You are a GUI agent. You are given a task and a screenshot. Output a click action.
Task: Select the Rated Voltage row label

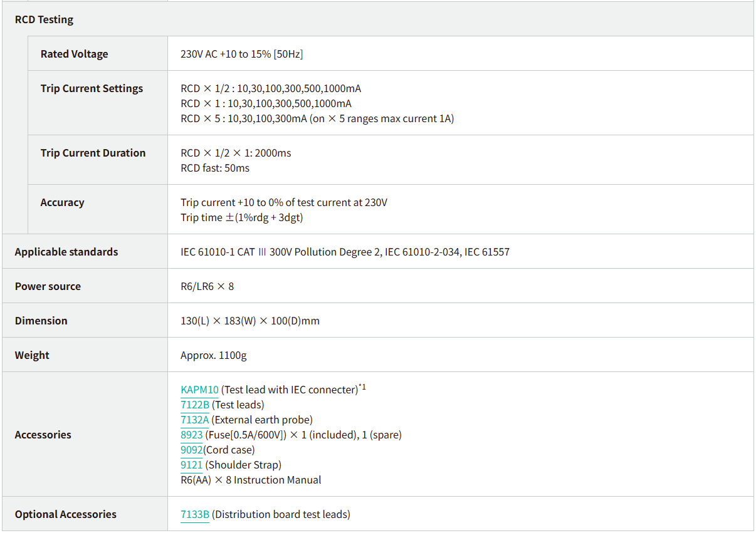[74, 54]
